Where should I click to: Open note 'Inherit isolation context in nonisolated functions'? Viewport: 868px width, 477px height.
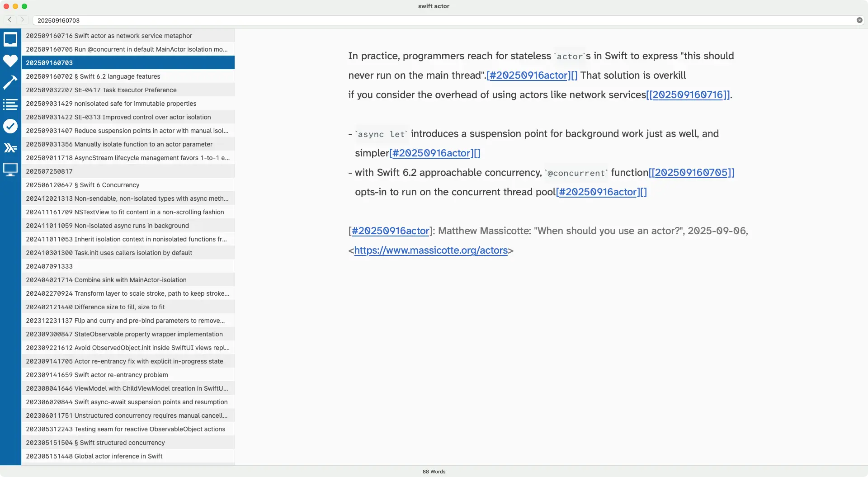(128, 239)
